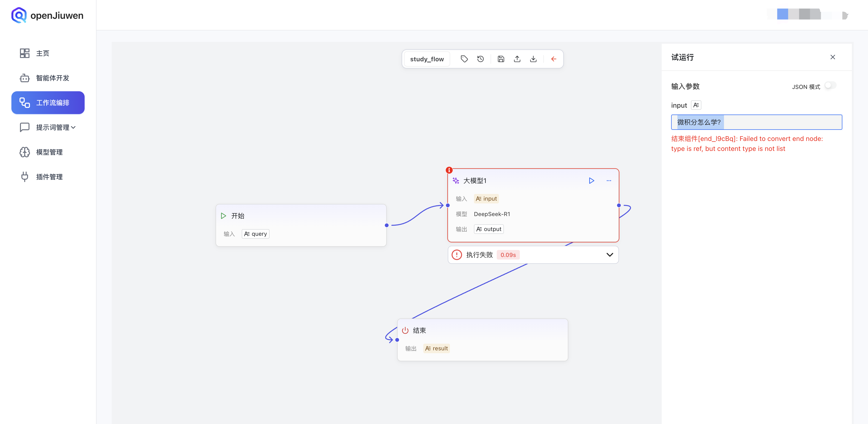
Task: Open the 主页 sidebar menu item
Action: (x=43, y=53)
